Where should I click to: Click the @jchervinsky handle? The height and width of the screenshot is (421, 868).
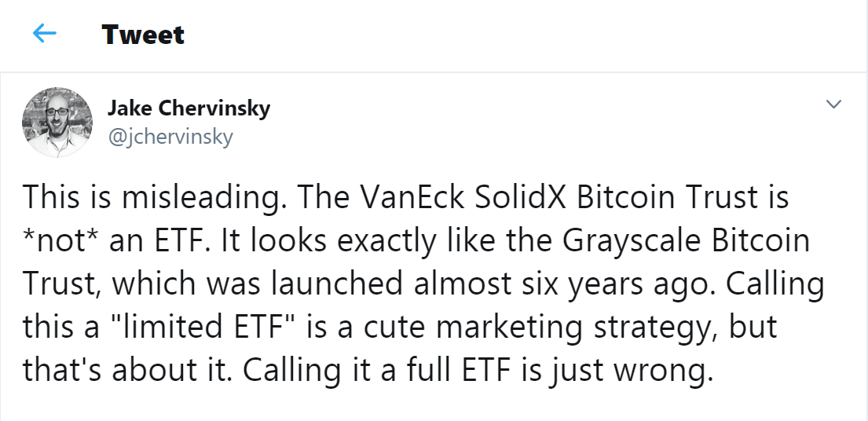point(170,136)
